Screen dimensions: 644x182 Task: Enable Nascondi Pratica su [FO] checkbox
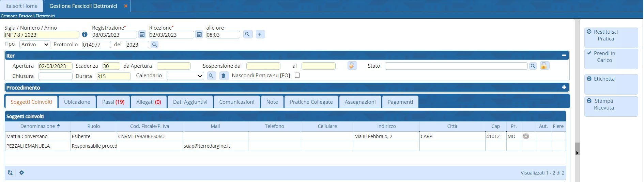click(297, 76)
